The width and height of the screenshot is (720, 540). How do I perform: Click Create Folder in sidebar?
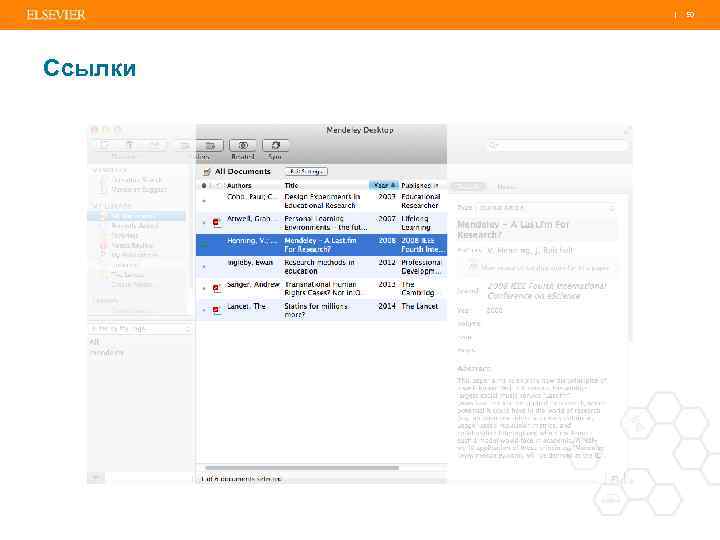(132, 285)
